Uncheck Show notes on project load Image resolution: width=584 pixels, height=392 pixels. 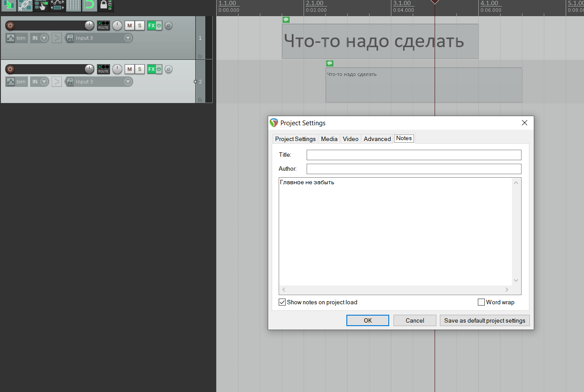[282, 302]
